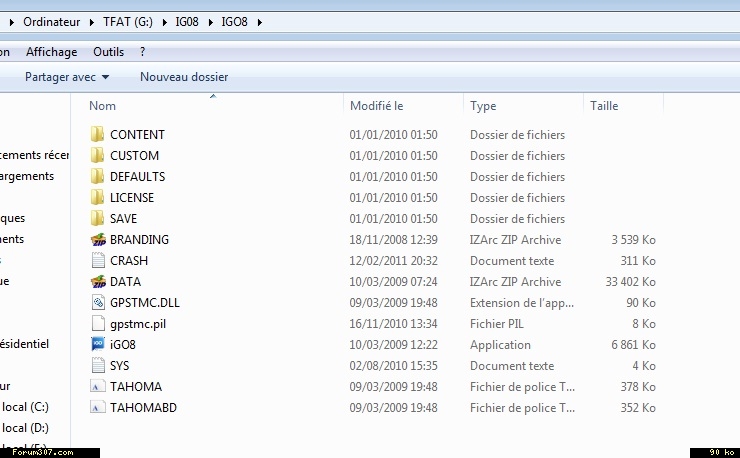Select the GPSTMC.DLL file icon
The height and width of the screenshot is (458, 740).
click(x=98, y=303)
